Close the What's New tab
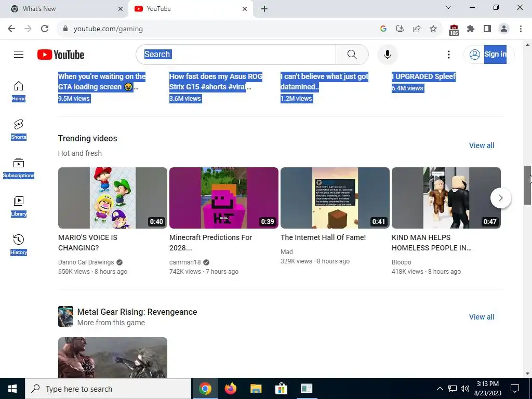This screenshot has width=532, height=399. pos(121,9)
